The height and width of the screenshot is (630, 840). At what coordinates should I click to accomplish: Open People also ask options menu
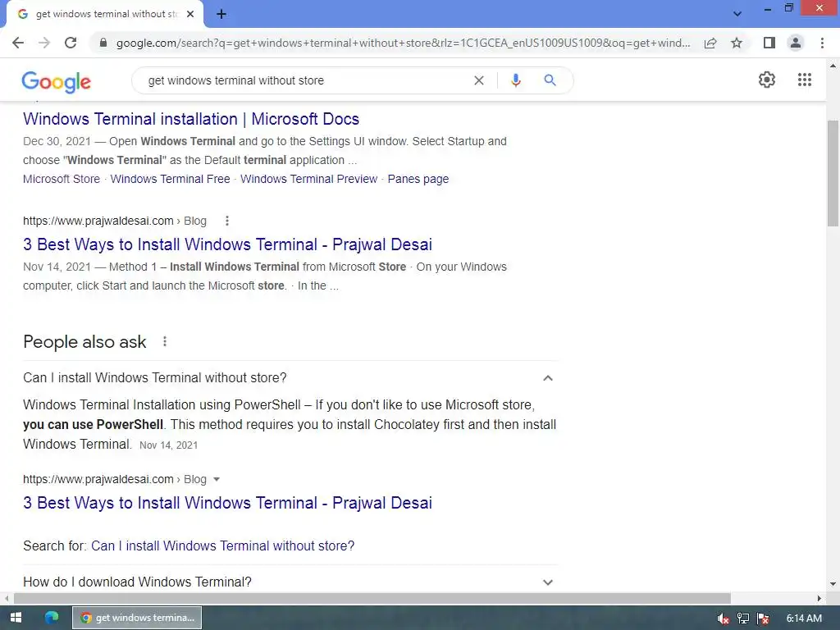(165, 342)
